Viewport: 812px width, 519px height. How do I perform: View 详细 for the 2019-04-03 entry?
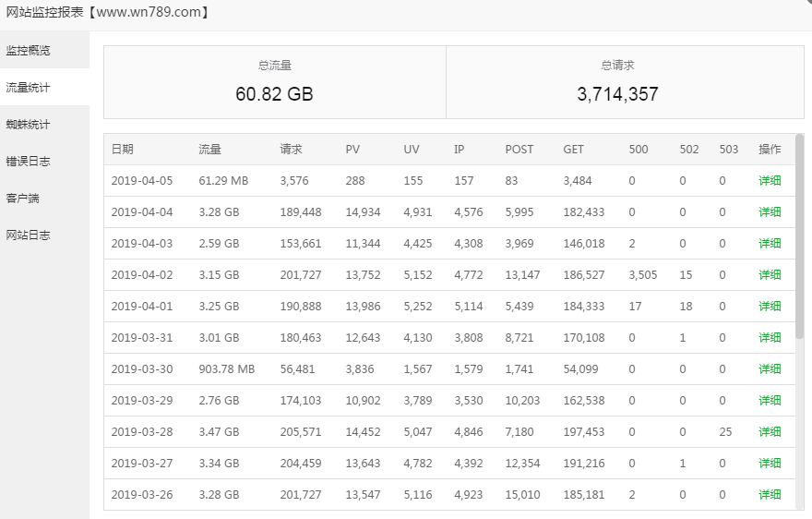[x=770, y=244]
